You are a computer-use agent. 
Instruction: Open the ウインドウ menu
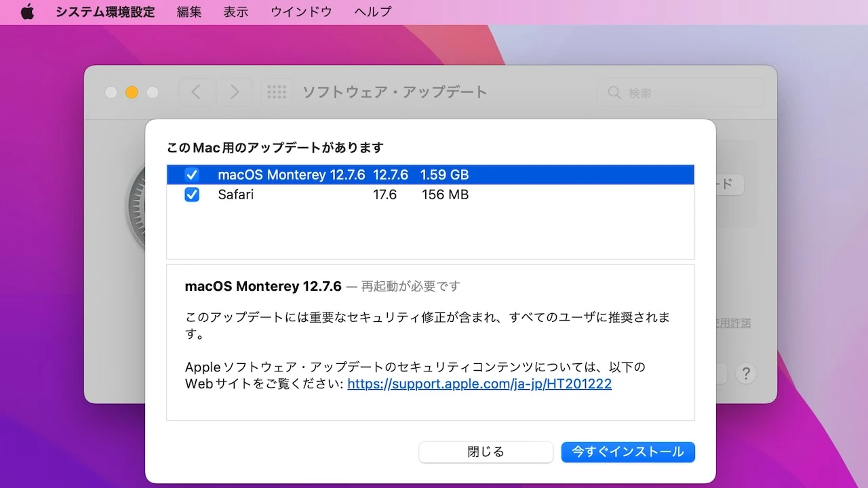click(300, 12)
